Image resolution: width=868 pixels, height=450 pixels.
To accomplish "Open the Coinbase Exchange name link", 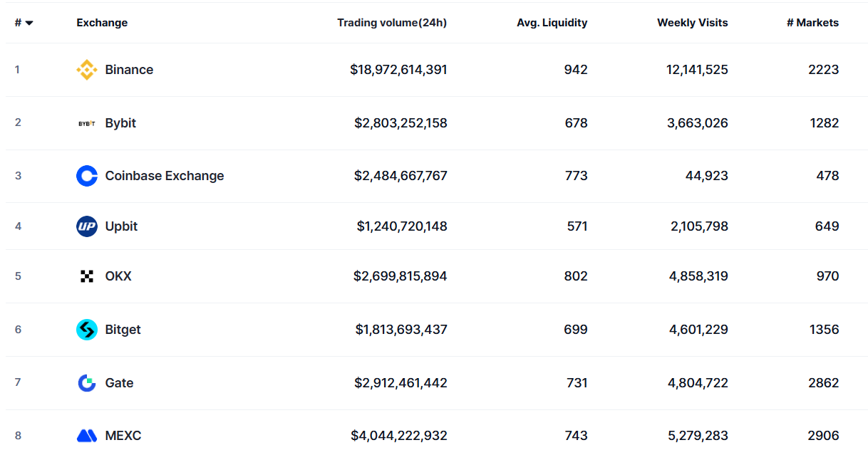I will 165,176.
